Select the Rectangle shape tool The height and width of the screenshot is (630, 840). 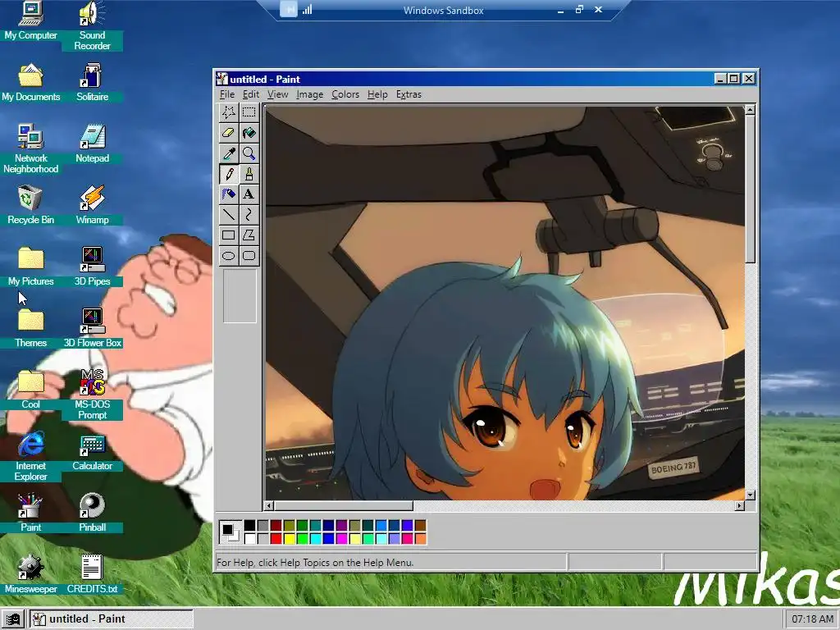[x=229, y=235]
